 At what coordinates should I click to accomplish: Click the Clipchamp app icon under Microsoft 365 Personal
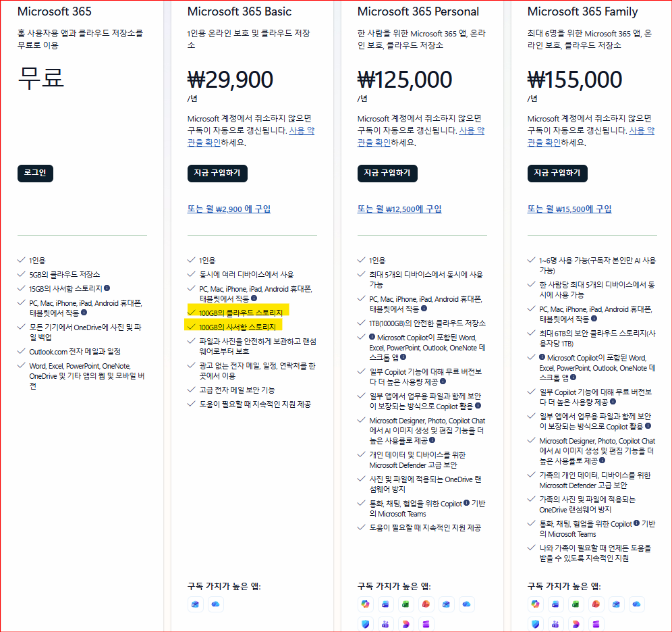[x=426, y=624]
